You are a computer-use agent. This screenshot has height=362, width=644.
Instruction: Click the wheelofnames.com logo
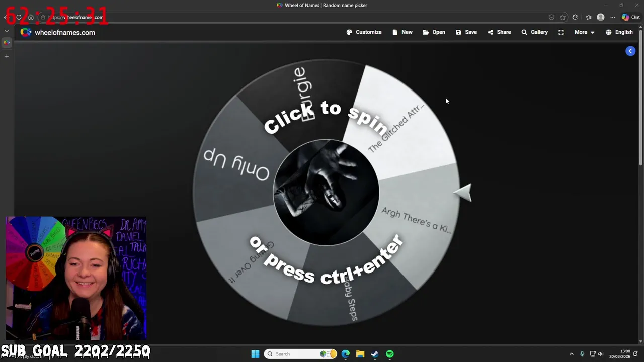tap(57, 32)
